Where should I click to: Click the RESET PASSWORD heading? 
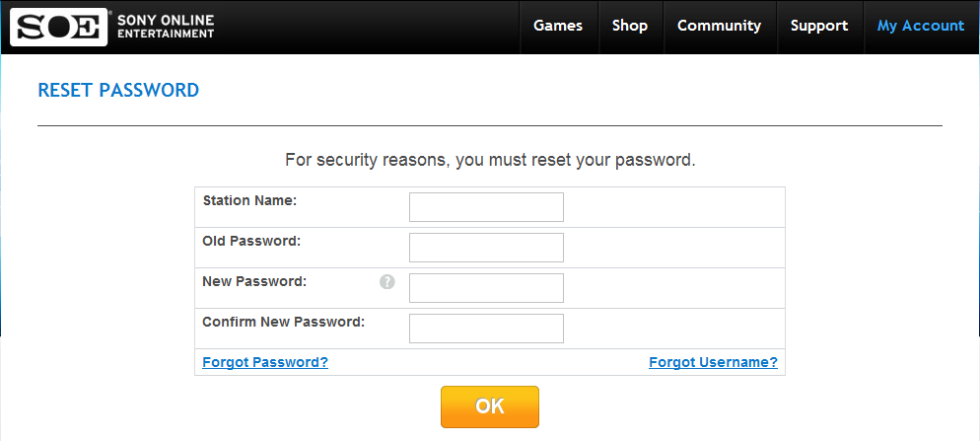[118, 91]
